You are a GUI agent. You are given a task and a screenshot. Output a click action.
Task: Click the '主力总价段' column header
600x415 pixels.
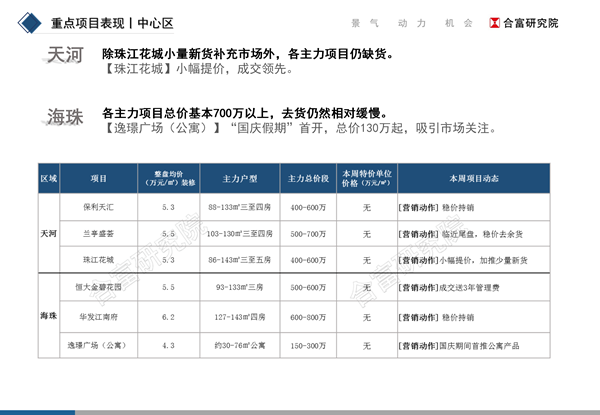[308, 178]
